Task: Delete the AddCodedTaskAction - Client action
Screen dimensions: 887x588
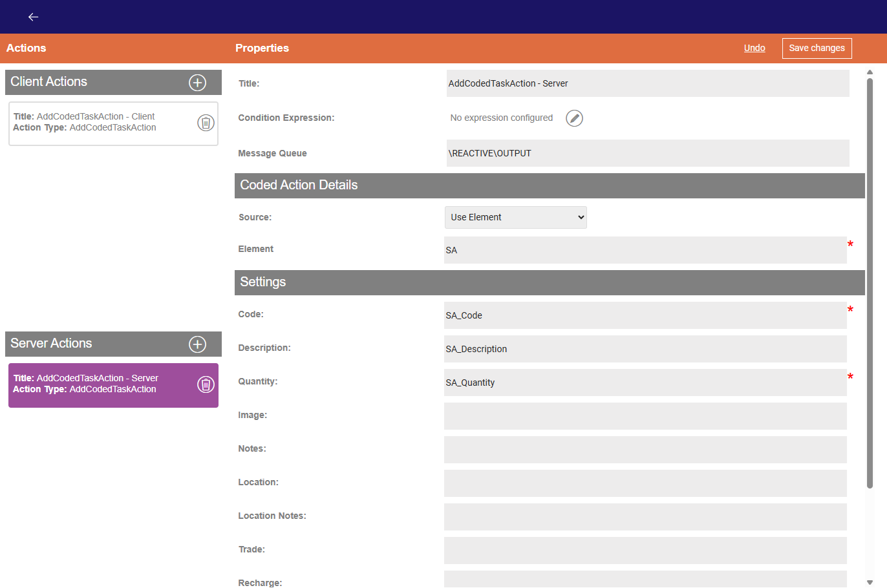Action: (x=206, y=123)
